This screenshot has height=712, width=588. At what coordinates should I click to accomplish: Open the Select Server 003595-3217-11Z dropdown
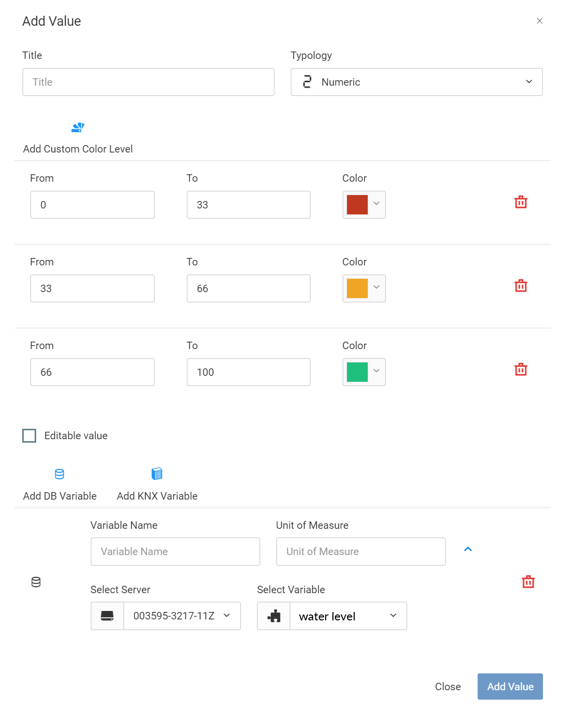click(182, 615)
